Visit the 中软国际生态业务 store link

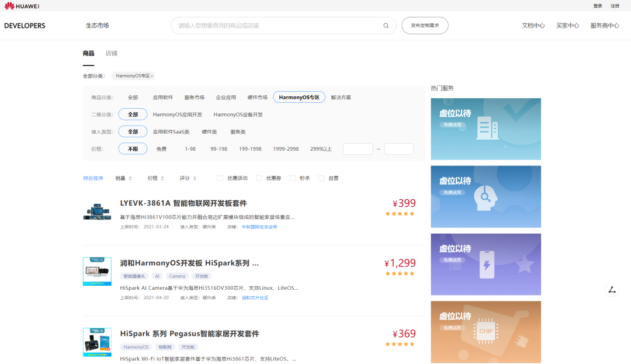point(259,227)
